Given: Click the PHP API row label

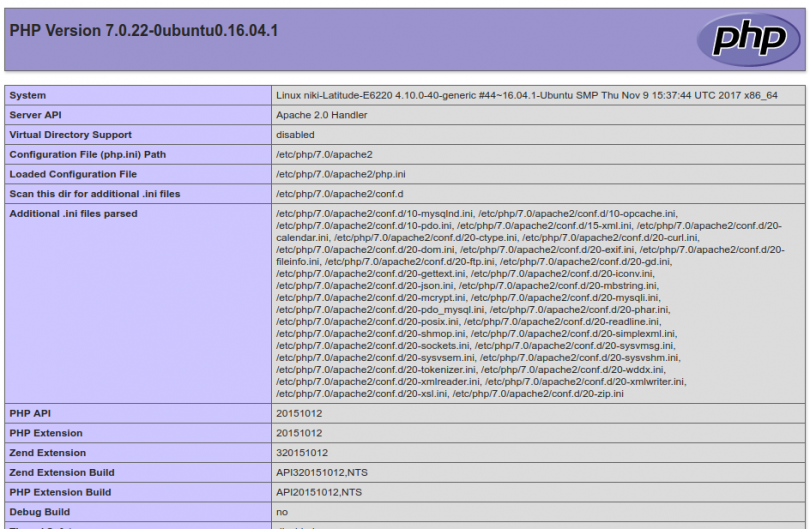Looking at the screenshot, I should click(30, 413).
